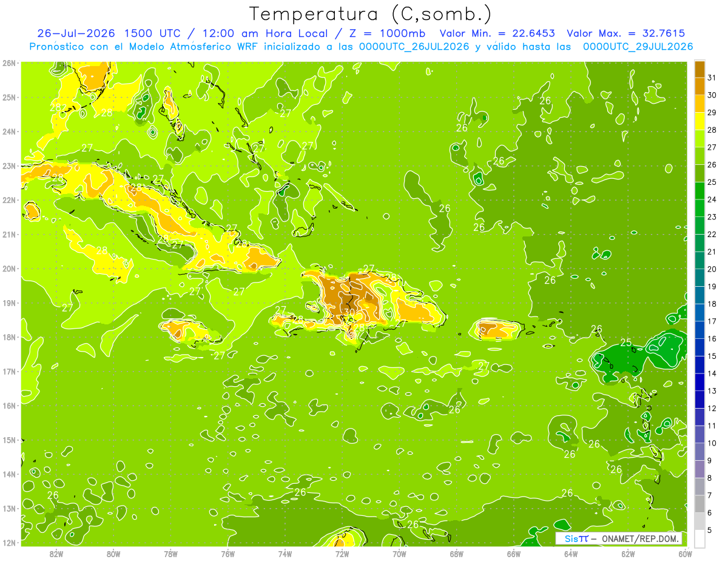Select the "26-Jul-2026 1500 UTC" forecast date text

[108, 33]
